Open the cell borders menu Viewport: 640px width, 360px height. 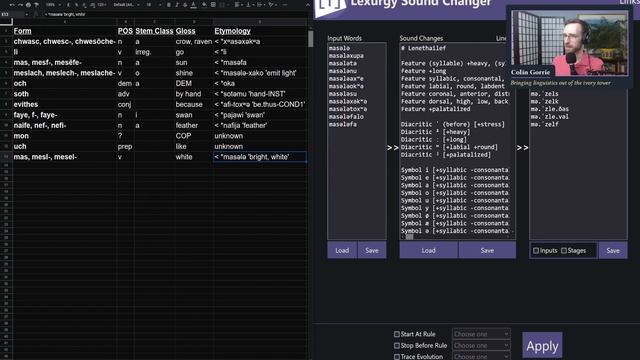coord(213,5)
